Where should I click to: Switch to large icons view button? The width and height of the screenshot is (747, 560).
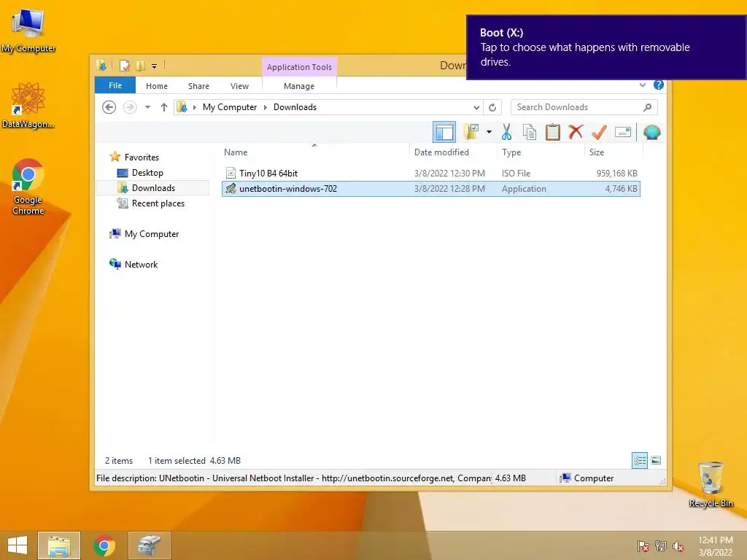tap(656, 460)
